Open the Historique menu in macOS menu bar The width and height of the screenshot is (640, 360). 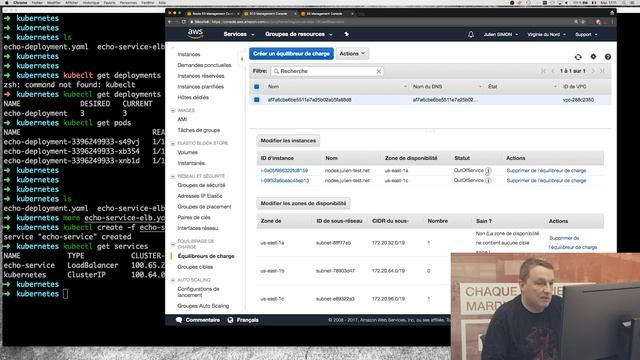(91, 2)
